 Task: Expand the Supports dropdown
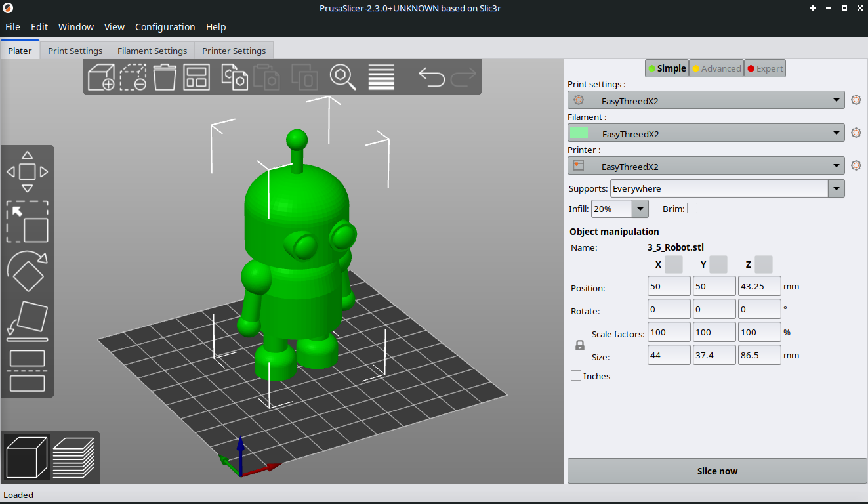point(836,188)
